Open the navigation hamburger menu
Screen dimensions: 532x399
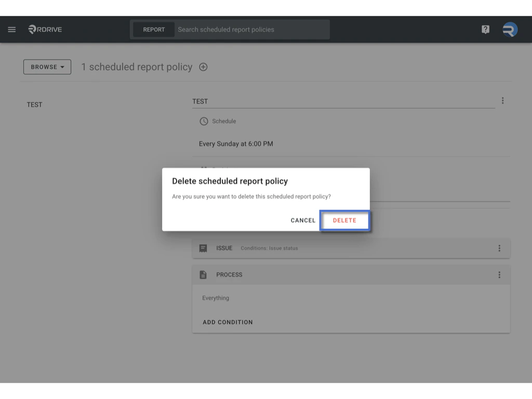[11, 29]
